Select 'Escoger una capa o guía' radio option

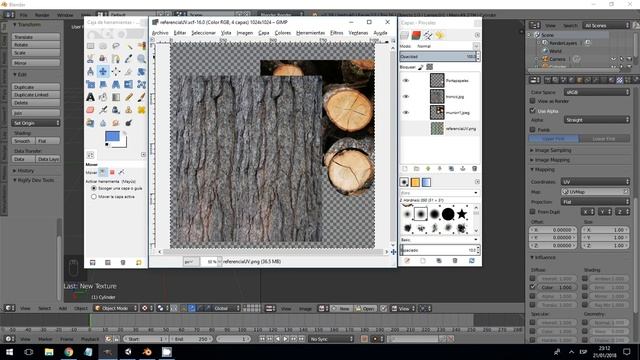[94, 189]
